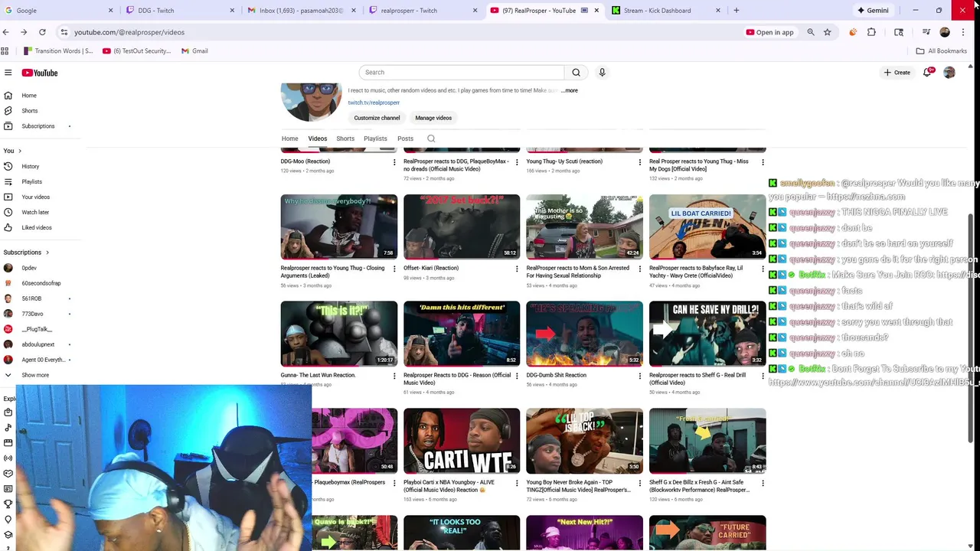Click the Create button
The height and width of the screenshot is (551, 980).
coord(897,72)
